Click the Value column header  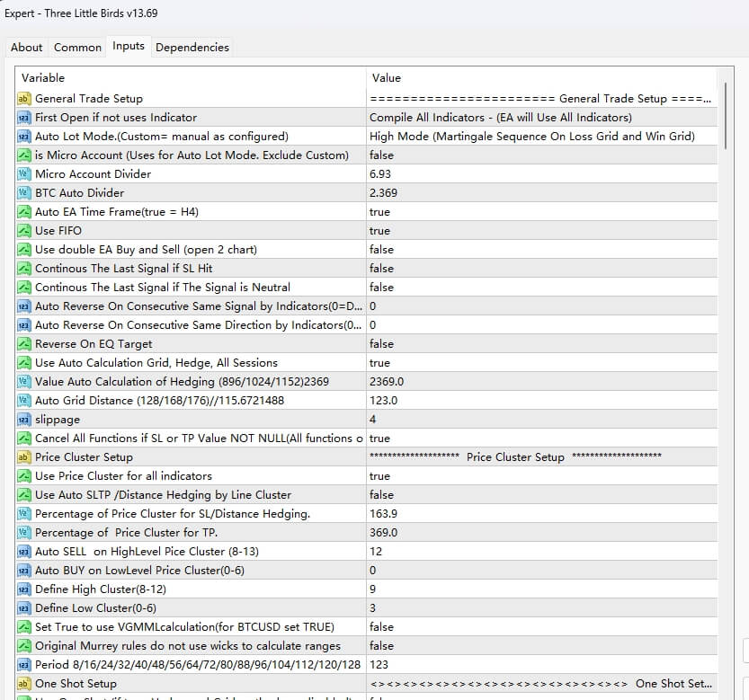(x=539, y=78)
